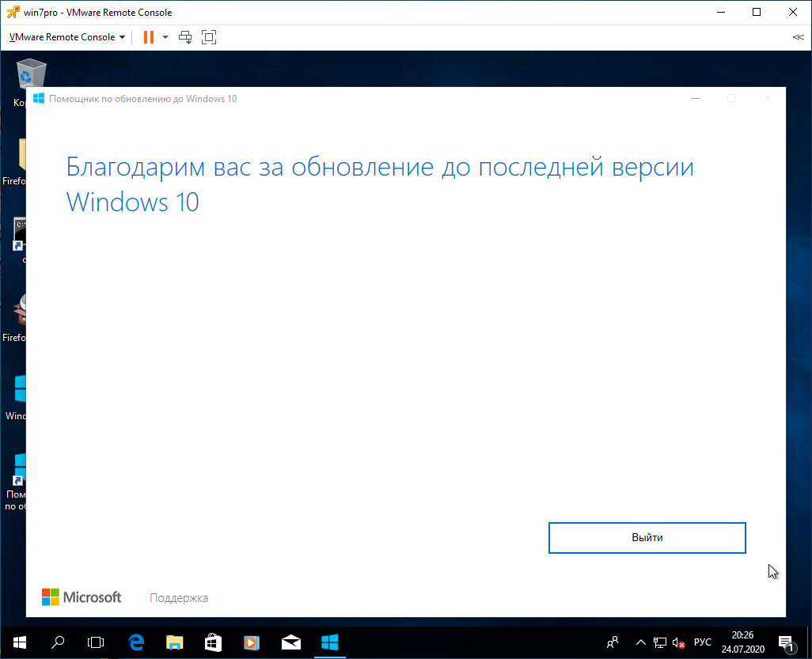Open the Поддержка link

pyautogui.click(x=179, y=598)
